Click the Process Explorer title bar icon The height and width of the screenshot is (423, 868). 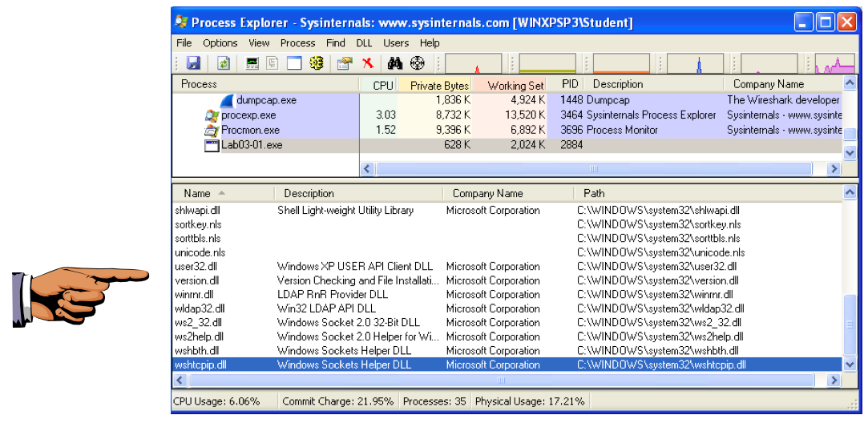181,22
